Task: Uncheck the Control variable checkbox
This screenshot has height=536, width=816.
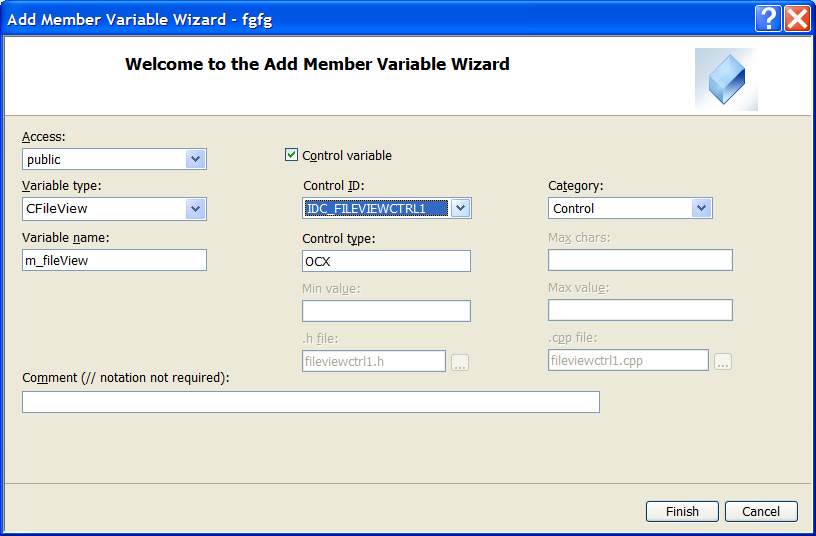Action: point(292,155)
